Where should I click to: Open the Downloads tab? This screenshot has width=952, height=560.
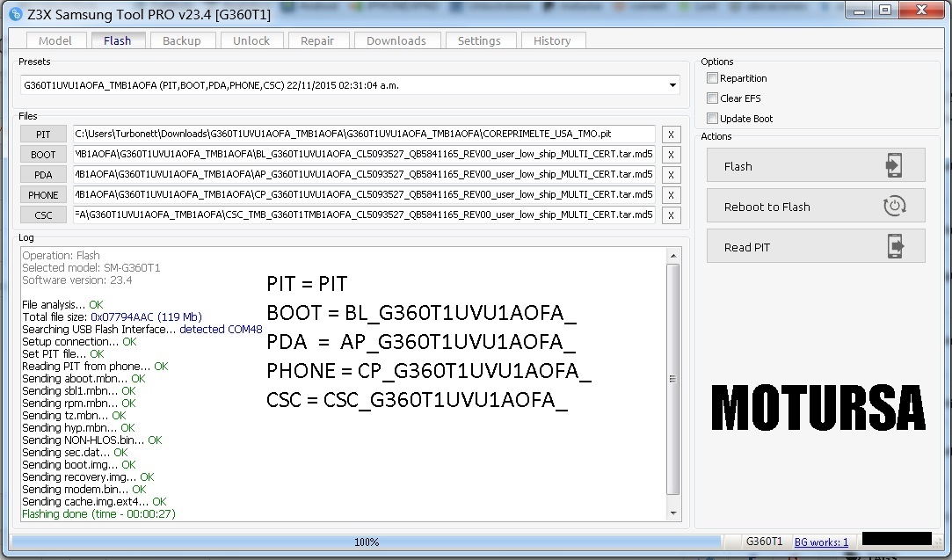click(x=396, y=40)
